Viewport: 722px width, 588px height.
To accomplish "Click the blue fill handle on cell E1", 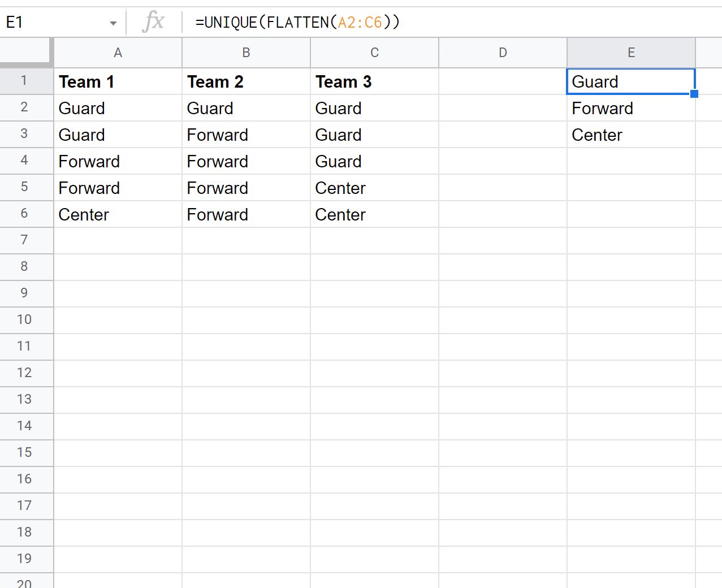I will (694, 94).
